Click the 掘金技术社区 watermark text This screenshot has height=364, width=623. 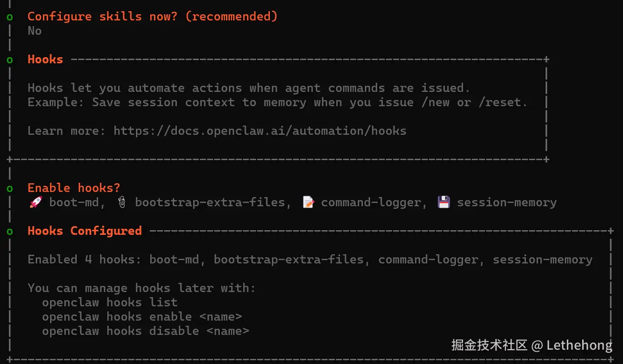coord(489,345)
